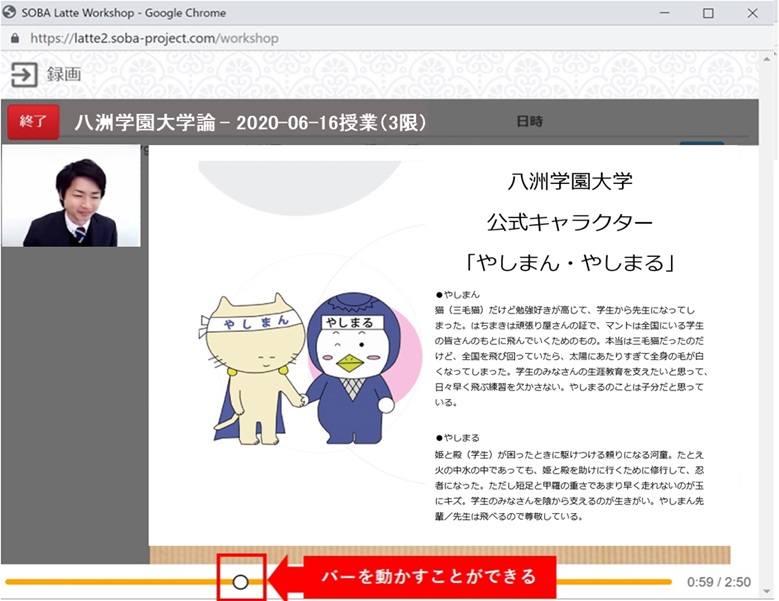Click the slide heading 「やしまん・やしまる」

click(570, 263)
